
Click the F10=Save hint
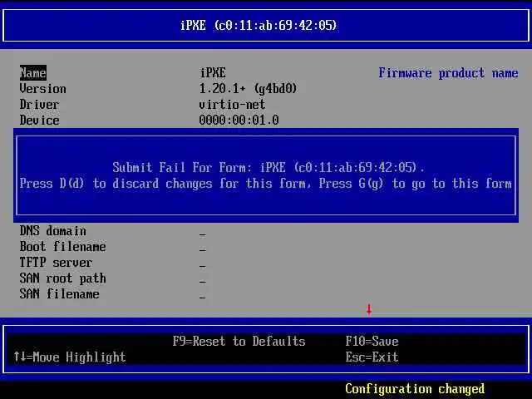[x=372, y=342]
